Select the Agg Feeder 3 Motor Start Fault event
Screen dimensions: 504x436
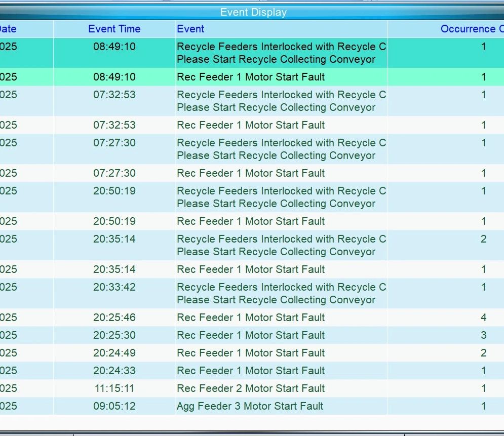(250, 406)
